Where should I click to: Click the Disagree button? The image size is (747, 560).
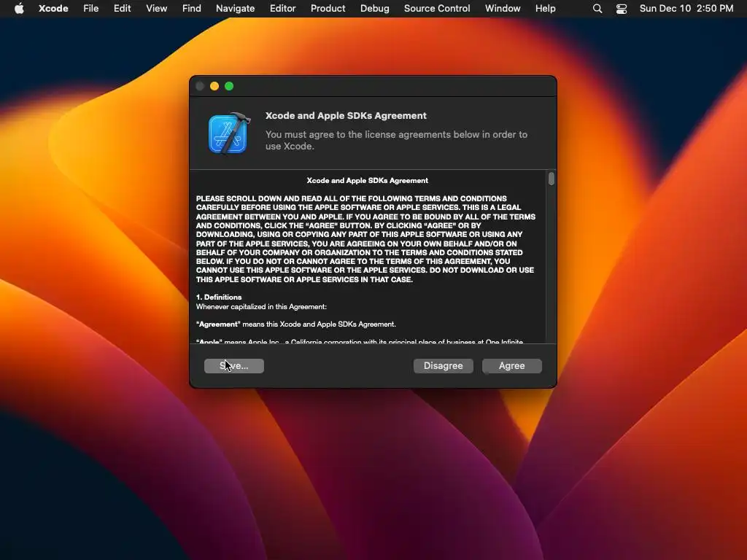click(443, 366)
